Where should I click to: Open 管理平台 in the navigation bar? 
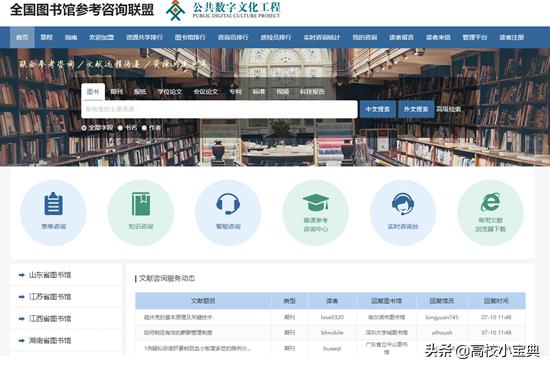pyautogui.click(x=475, y=37)
